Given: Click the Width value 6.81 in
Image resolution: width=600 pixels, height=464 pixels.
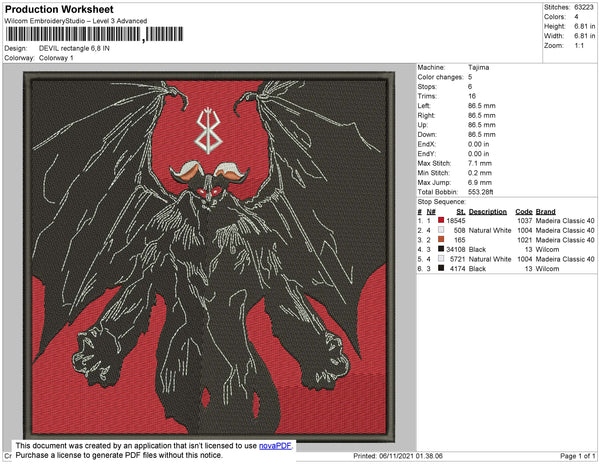Looking at the screenshot, I should point(584,36).
